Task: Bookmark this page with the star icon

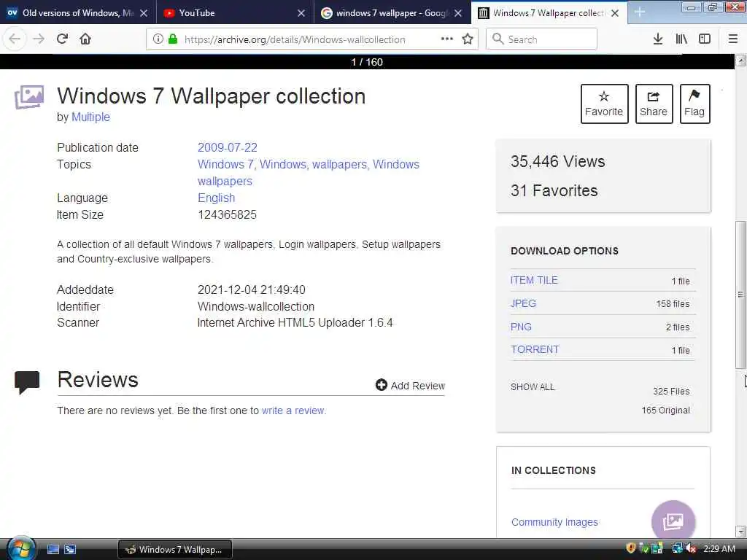Action: 468,39
